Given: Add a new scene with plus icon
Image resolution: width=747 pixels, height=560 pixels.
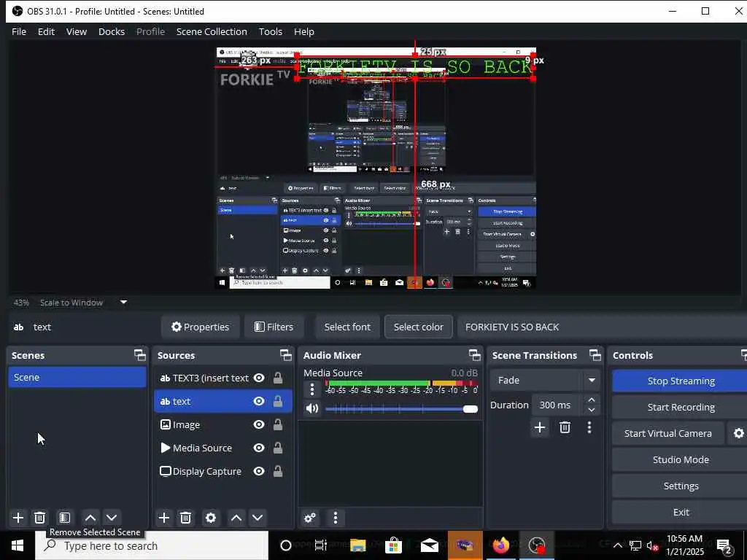Looking at the screenshot, I should point(18,518).
